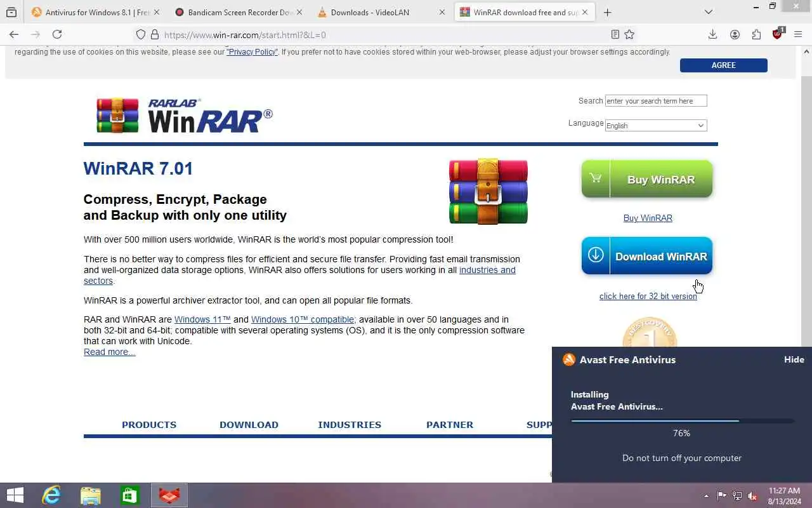The width and height of the screenshot is (812, 508).
Task: Open the Windows 10 compatible link
Action: pos(303,319)
